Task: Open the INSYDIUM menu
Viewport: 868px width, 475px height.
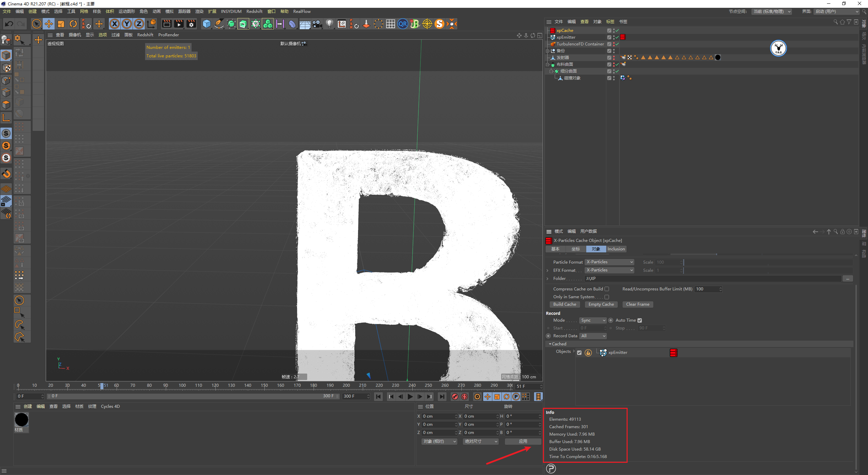Action: coord(231,12)
